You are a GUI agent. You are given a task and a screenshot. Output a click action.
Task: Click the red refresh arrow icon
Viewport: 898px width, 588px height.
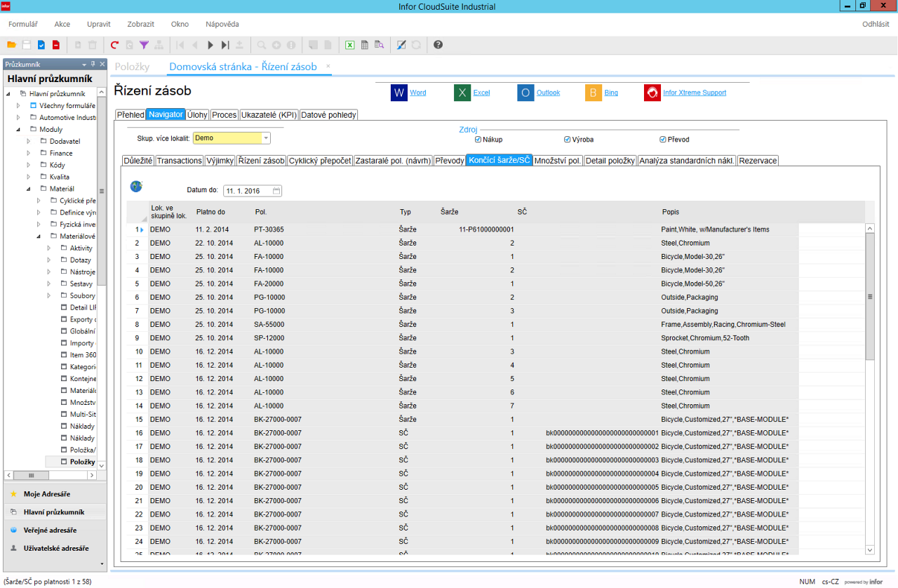tap(114, 45)
